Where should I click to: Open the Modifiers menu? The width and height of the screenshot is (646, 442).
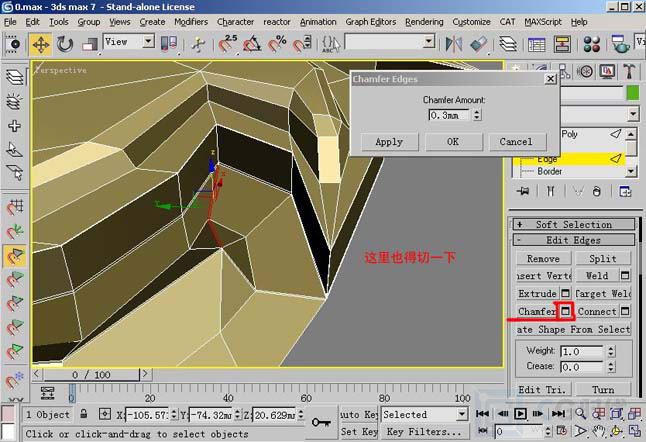tap(190, 21)
